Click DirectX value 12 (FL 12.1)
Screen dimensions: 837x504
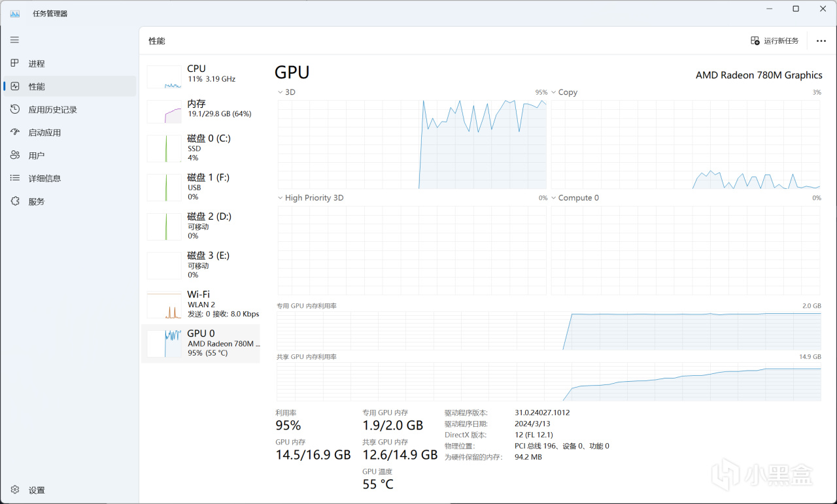pos(534,435)
